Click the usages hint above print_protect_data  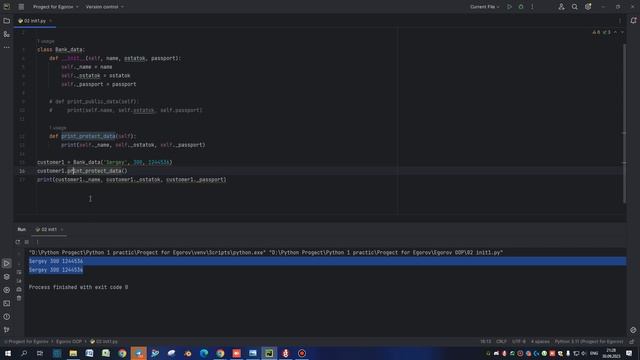[x=58, y=128]
